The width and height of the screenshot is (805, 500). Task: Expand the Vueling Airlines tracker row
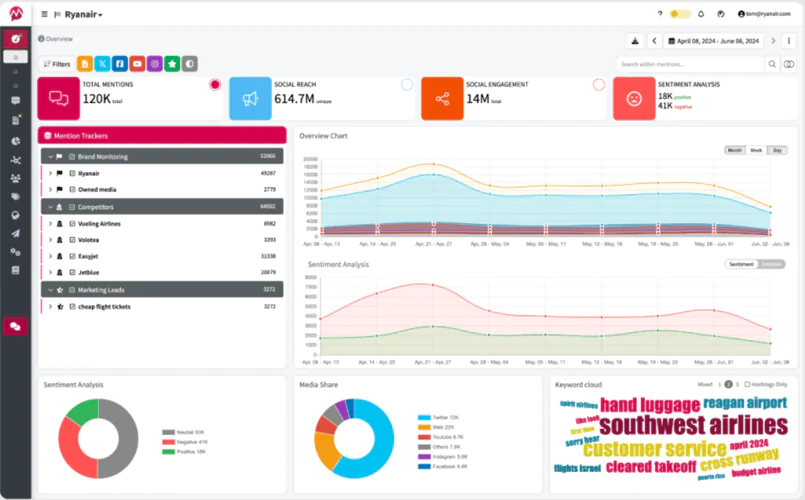click(x=50, y=224)
